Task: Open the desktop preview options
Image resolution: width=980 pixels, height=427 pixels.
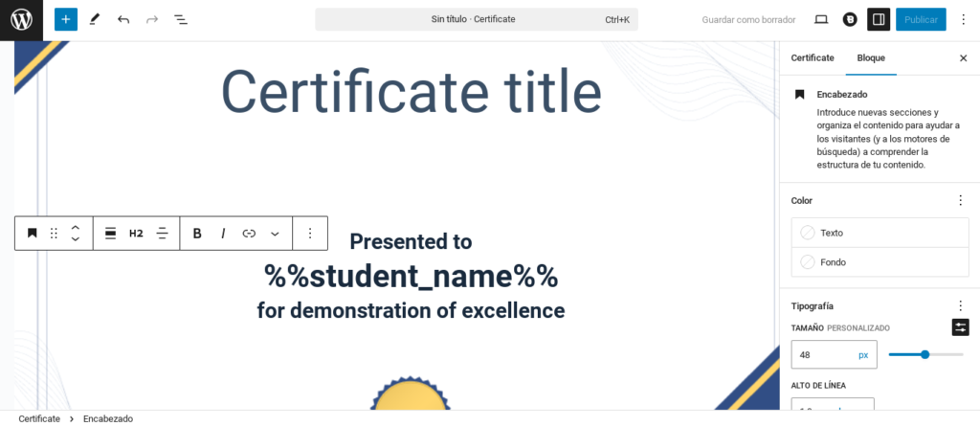Action: pyautogui.click(x=821, y=19)
